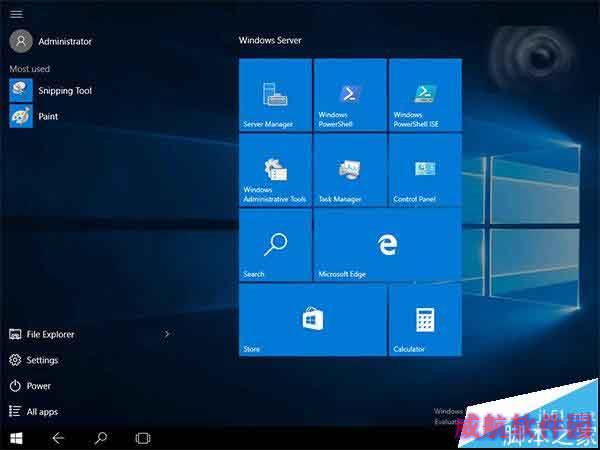
Task: Open the Store tile
Action: pos(313,320)
